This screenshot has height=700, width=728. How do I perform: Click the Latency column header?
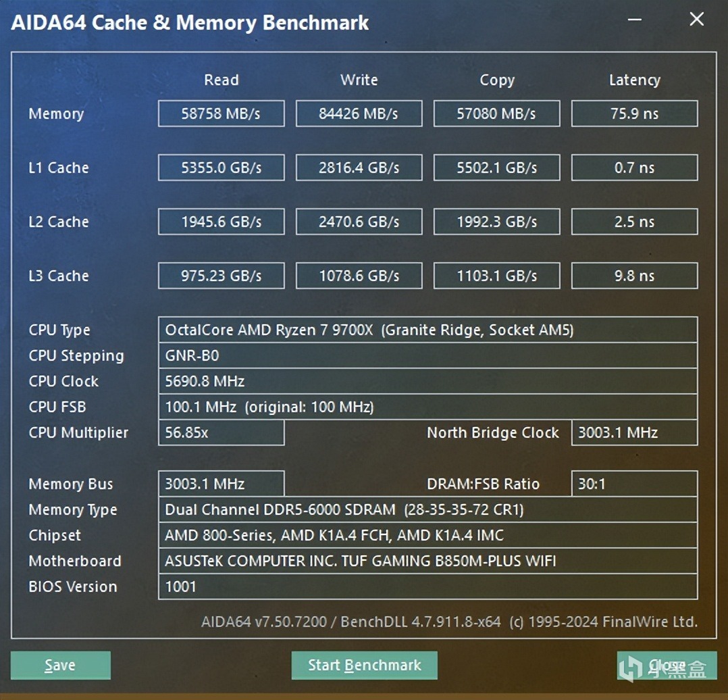(635, 80)
